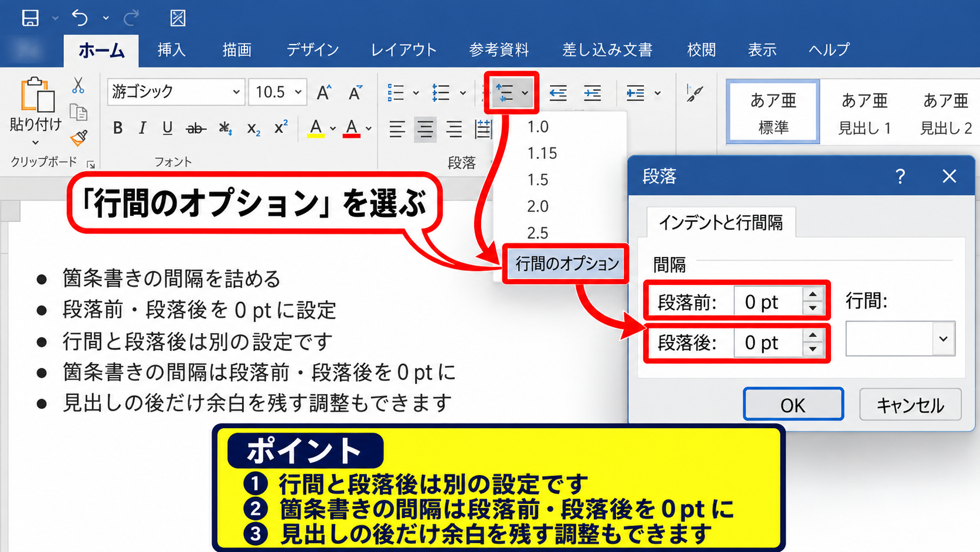This screenshot has width=980, height=552.
Task: Open the font color dropdown arrow
Action: tap(369, 128)
